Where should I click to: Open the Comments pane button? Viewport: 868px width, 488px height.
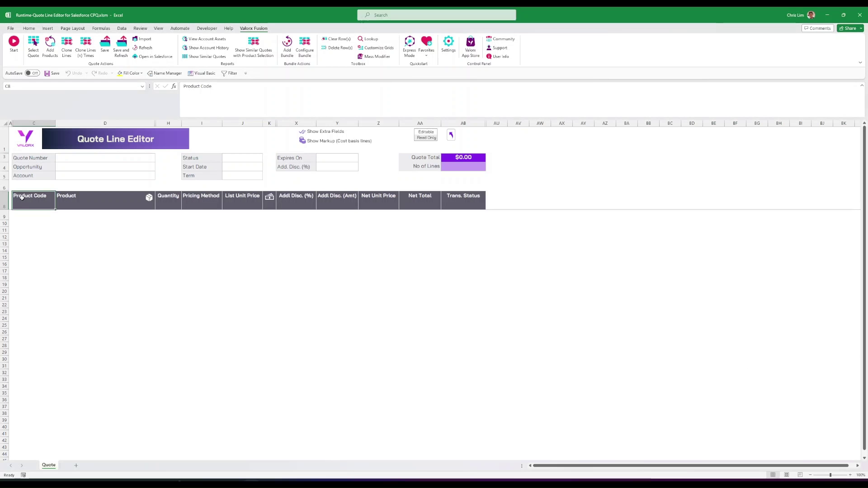tap(817, 28)
